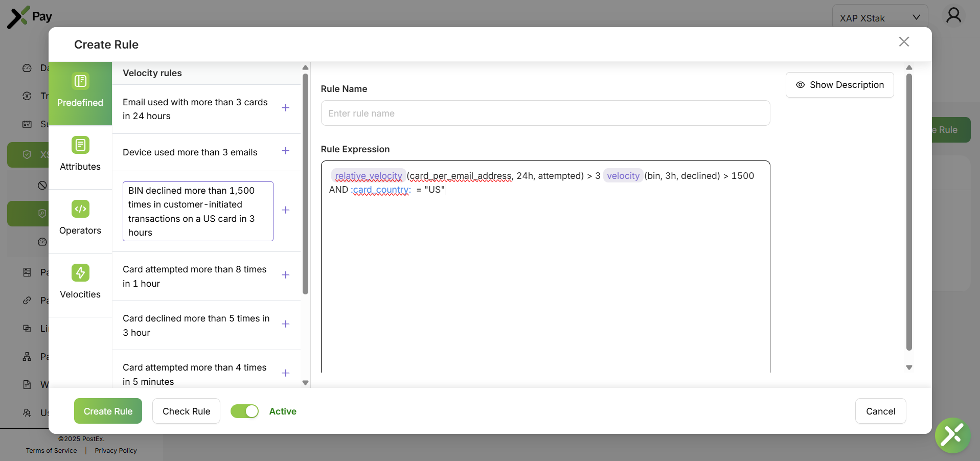Select the BIN declined 1,500 times rule
The image size is (980, 461).
click(x=198, y=211)
